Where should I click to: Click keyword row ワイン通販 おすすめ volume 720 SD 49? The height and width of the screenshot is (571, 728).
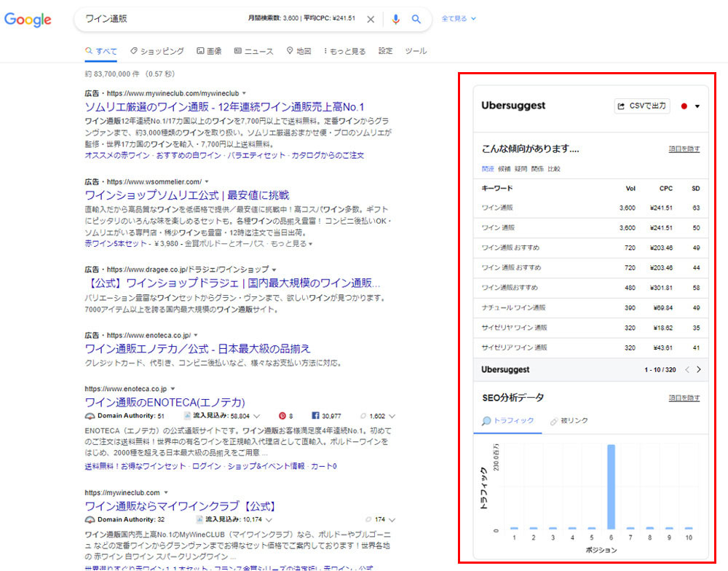click(x=590, y=248)
